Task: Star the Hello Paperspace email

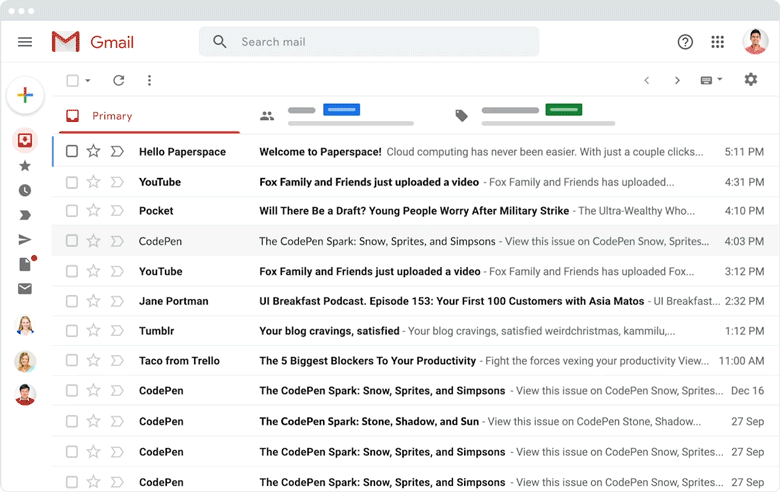Action: pyautogui.click(x=94, y=151)
